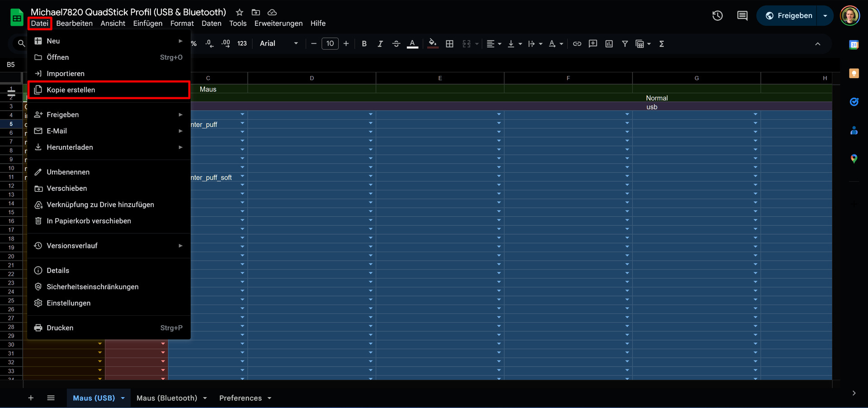The width and height of the screenshot is (868, 408).
Task: Toggle bold formatting
Action: 364,44
